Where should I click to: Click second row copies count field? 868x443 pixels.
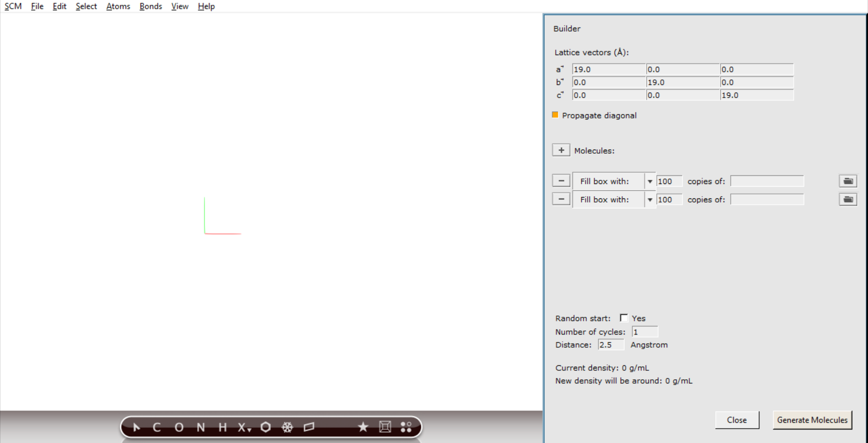(669, 199)
